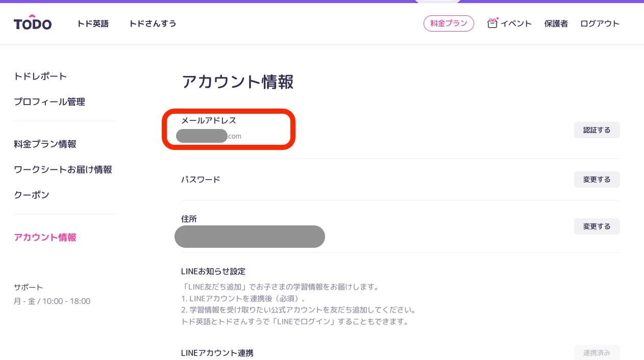This screenshot has height=360, width=644.
Task: Click ログアウト to sign out
Action: pyautogui.click(x=600, y=23)
